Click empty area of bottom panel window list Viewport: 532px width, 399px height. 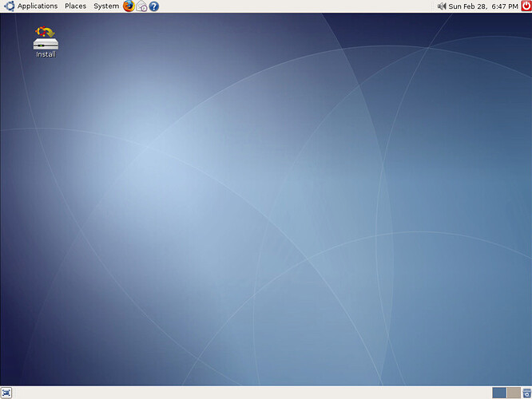[240, 393]
